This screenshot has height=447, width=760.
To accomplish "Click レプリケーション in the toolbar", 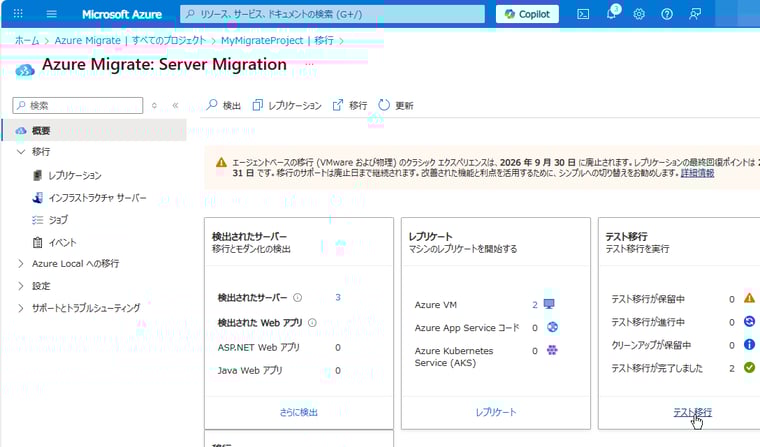I will pos(287,105).
